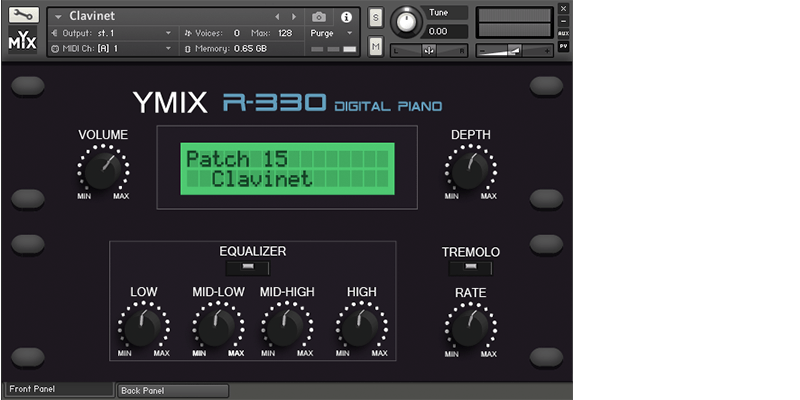Screen dimensions: 800x400
Task: Click the Max voices value 128
Action: (x=285, y=33)
